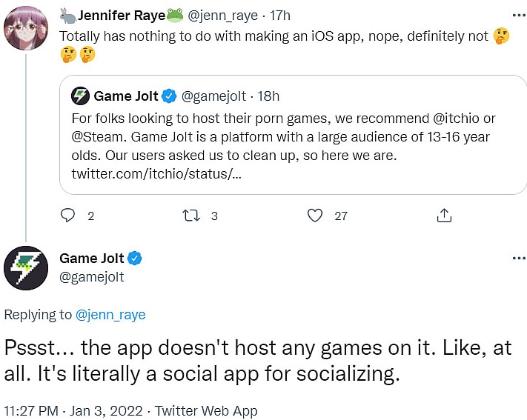Image resolution: width=527 pixels, height=420 pixels.
Task: Click Game Jolt logo in quoted tweet
Action: tap(80, 96)
